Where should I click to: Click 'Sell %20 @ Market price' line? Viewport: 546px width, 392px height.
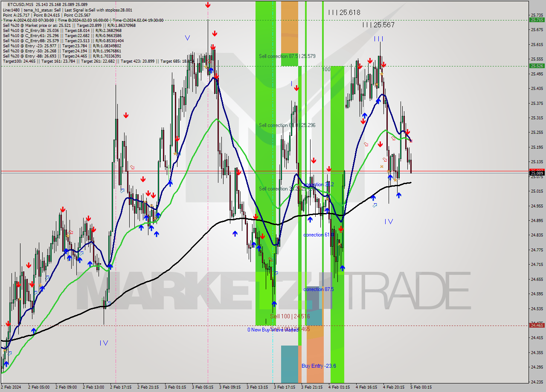(x=69, y=25)
